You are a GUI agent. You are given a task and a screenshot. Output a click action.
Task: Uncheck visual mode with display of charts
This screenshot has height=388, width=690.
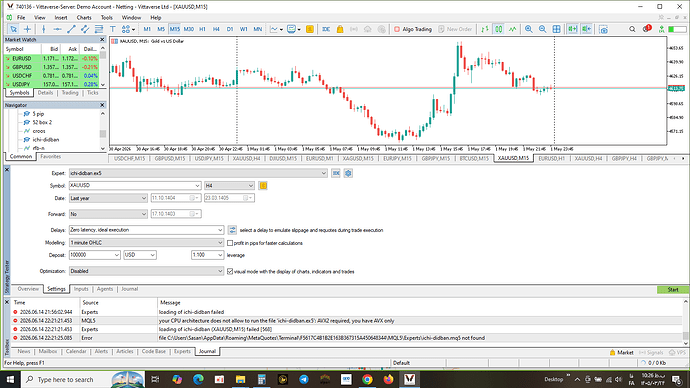pos(230,271)
